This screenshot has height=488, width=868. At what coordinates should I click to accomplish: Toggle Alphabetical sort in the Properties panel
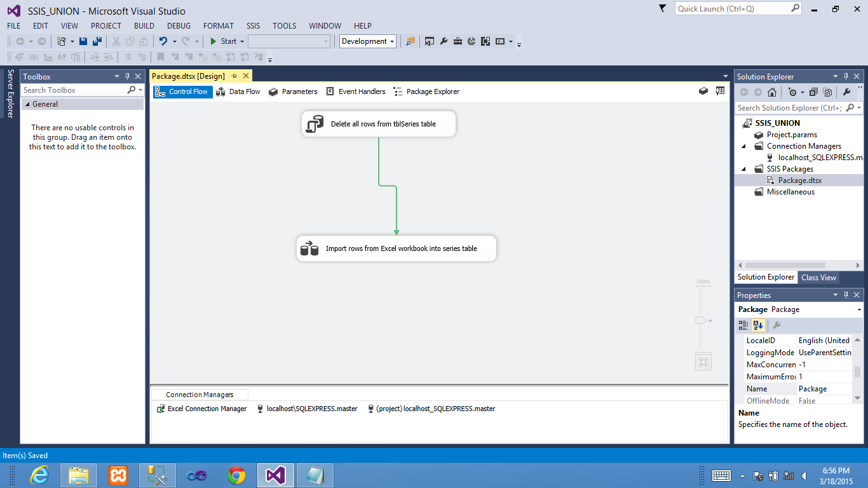pyautogui.click(x=757, y=325)
